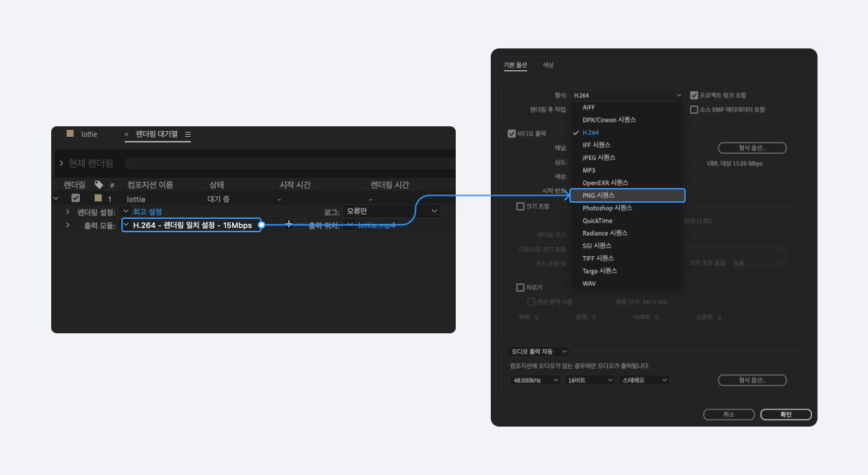
Task: Choose QuickTime from the format list
Action: [x=627, y=220]
